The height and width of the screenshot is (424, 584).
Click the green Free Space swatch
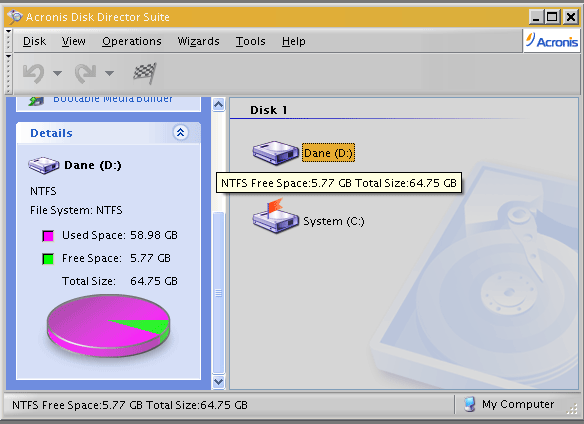coord(48,259)
